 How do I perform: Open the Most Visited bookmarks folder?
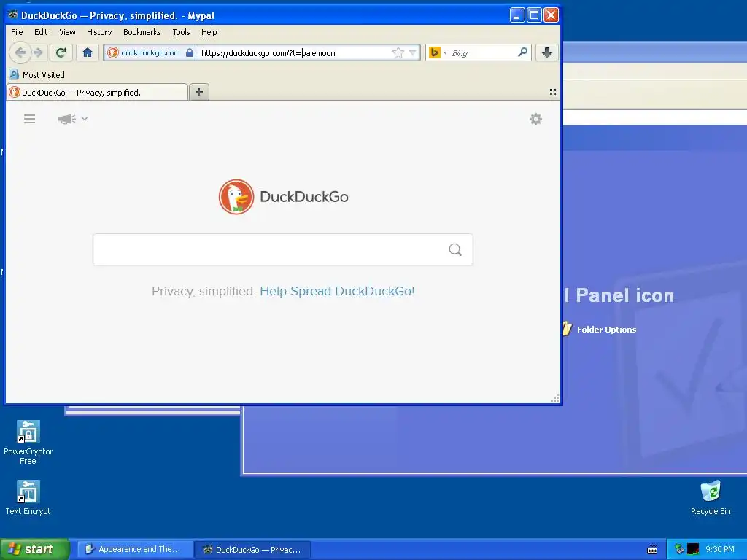(37, 75)
